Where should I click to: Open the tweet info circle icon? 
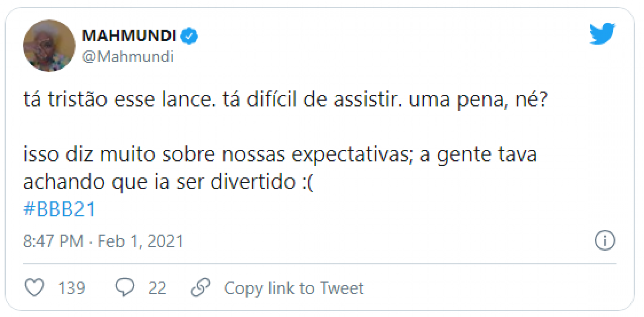(x=605, y=240)
